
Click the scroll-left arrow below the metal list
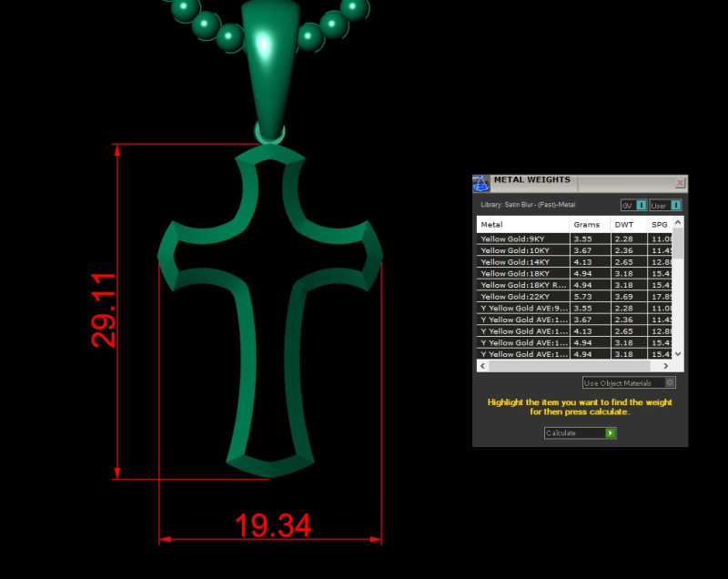(481, 366)
